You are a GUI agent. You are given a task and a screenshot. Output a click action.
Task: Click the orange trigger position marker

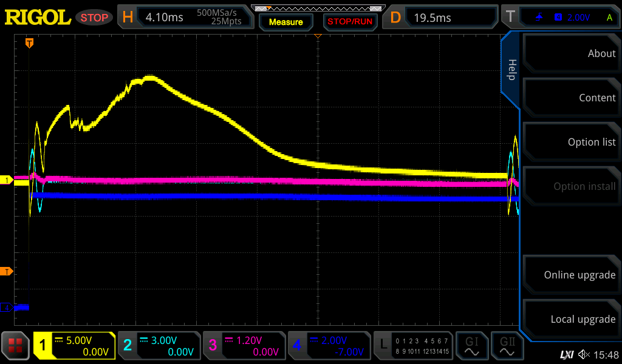29,43
